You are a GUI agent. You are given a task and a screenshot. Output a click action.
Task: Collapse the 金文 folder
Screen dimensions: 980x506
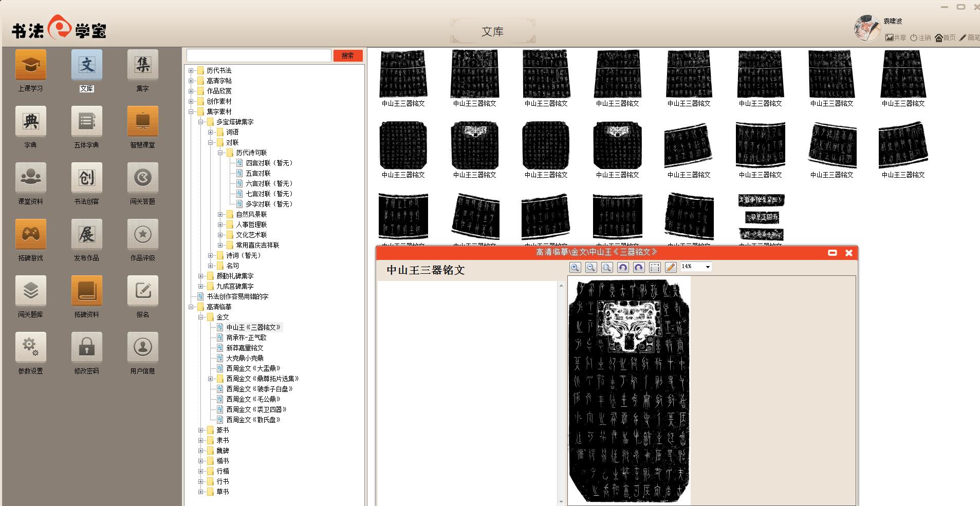tap(201, 317)
